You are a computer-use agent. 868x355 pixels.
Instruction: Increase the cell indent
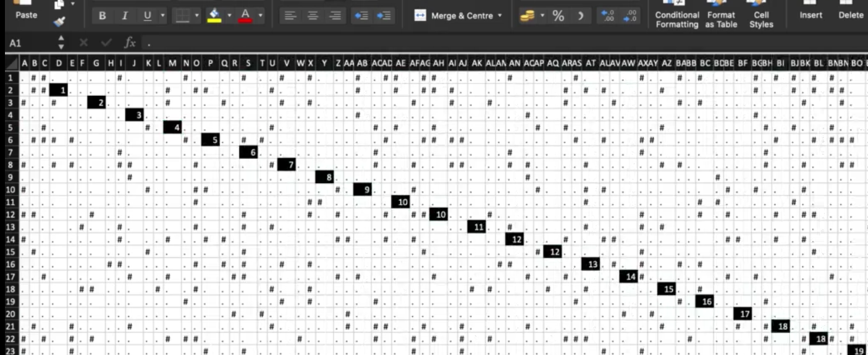click(384, 15)
